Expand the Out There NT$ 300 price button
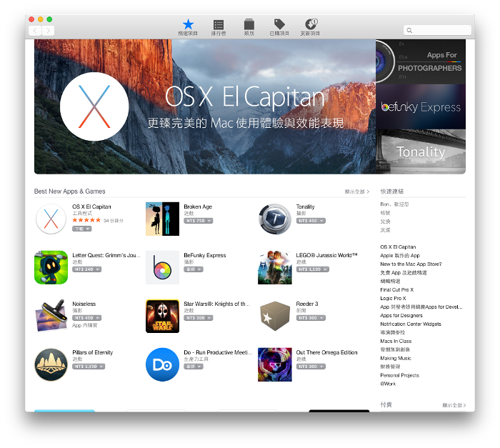The width and height of the screenshot is (500, 448). click(311, 367)
